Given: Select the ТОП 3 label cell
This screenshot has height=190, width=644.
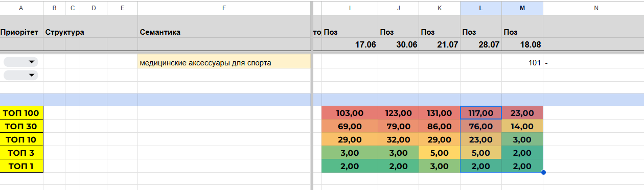Looking at the screenshot, I should 21,153.
